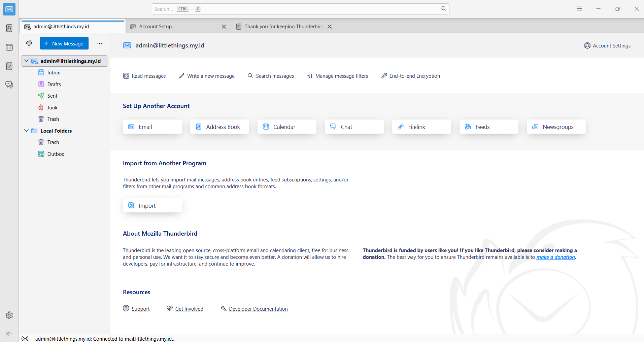Set up a new Calendar
This screenshot has width=644, height=342.
[x=287, y=127]
